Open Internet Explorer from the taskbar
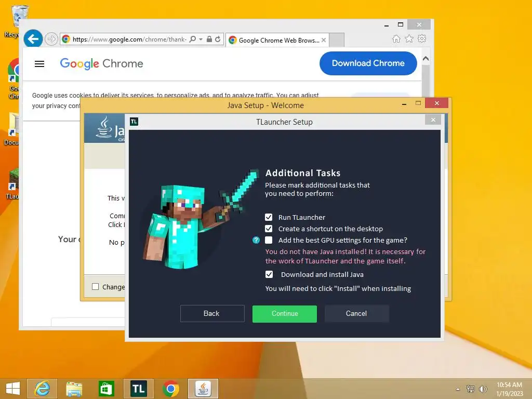Viewport: 532px width, 399px height. tap(42, 389)
